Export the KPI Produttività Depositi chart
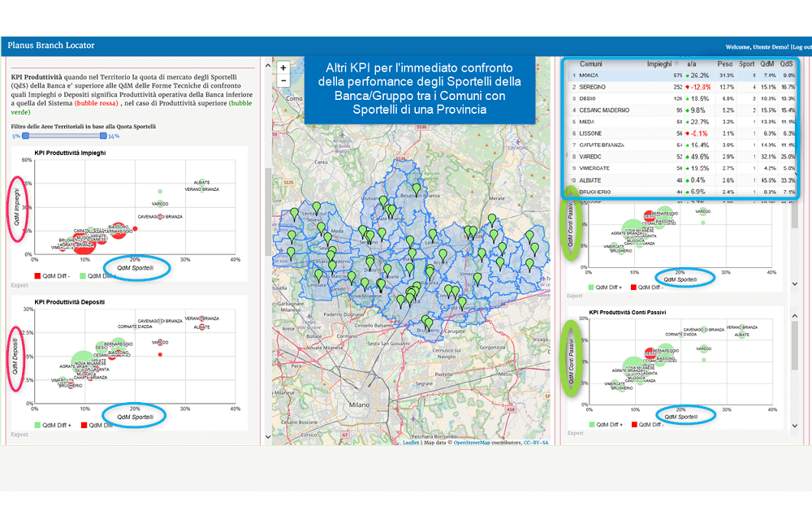812x528 pixels. [19, 435]
